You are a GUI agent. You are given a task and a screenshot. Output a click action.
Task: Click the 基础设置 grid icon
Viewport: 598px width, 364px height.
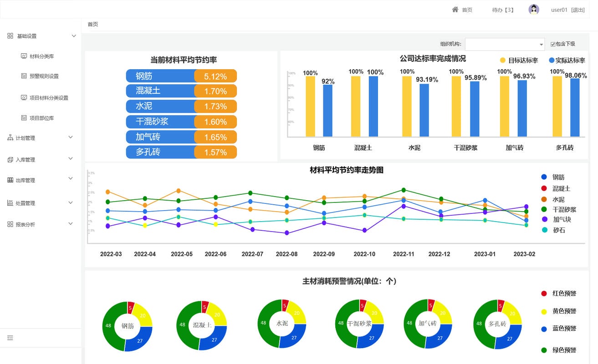click(x=10, y=36)
